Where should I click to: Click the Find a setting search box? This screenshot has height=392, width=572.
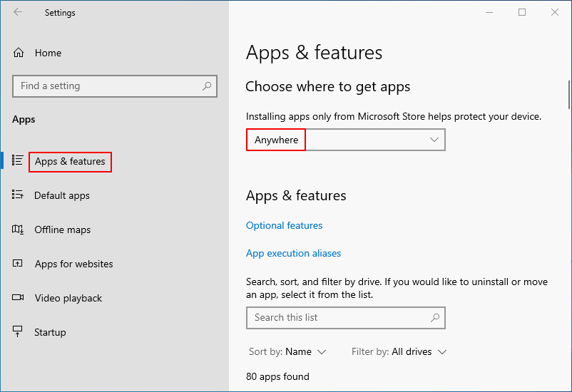click(x=107, y=86)
